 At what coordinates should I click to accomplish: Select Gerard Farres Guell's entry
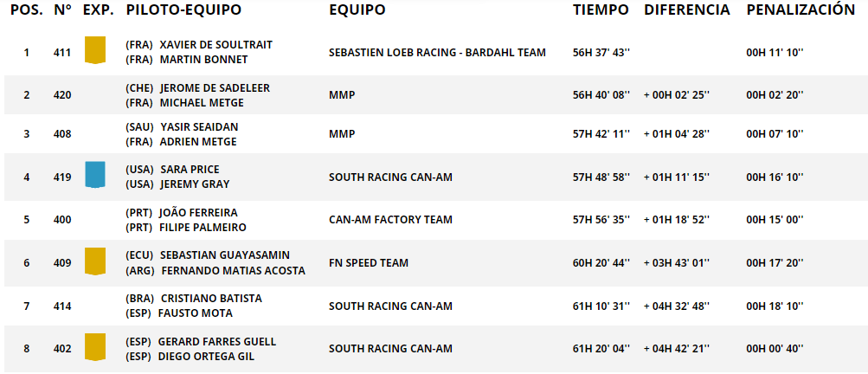(217, 341)
